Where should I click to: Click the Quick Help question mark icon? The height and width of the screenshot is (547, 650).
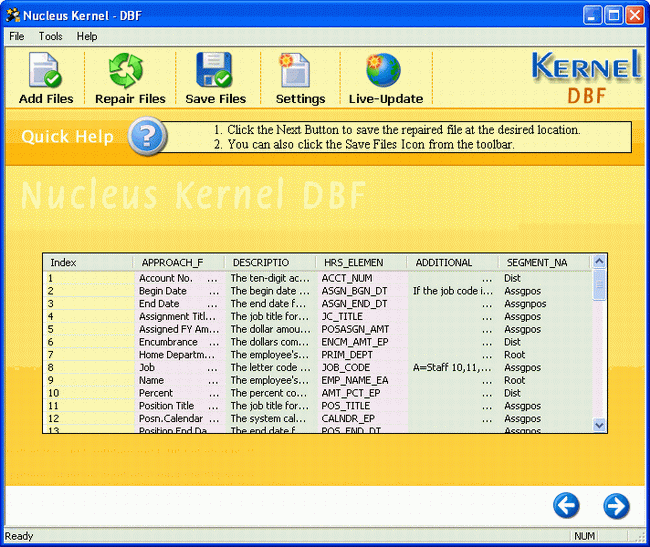coord(147,136)
